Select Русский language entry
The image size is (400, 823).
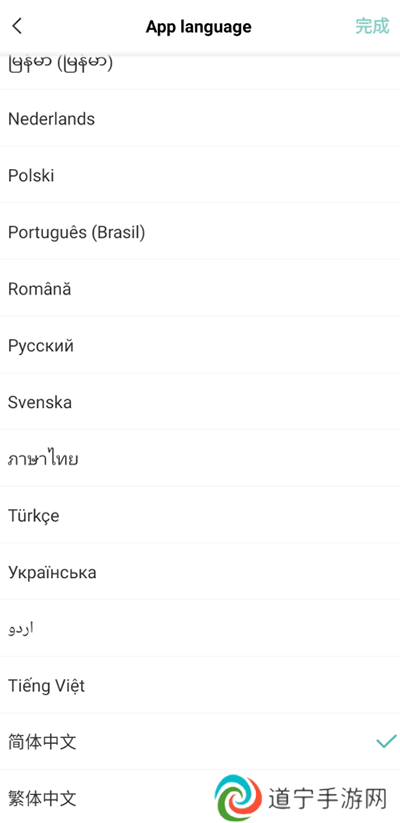click(x=200, y=345)
